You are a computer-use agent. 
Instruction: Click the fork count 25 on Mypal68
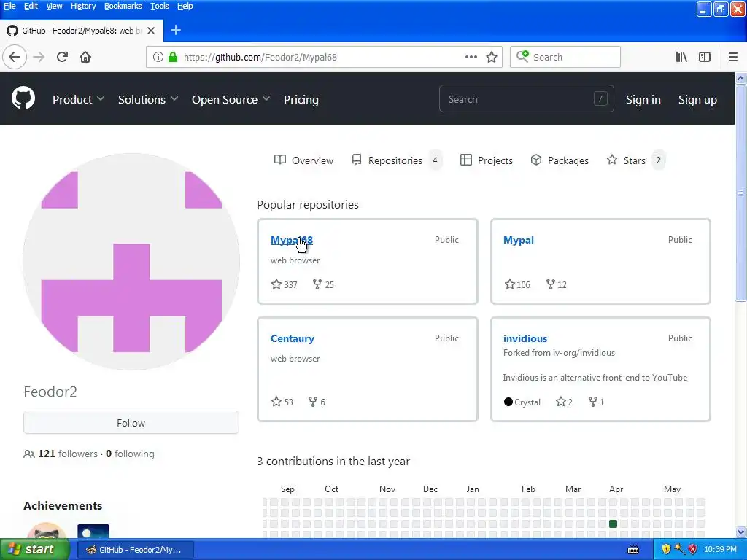click(323, 284)
